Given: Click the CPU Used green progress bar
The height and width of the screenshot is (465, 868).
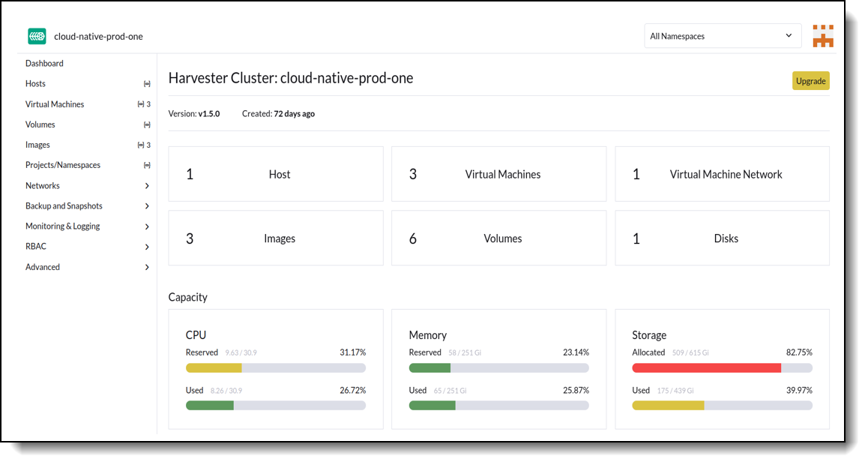Looking at the screenshot, I should [x=276, y=406].
